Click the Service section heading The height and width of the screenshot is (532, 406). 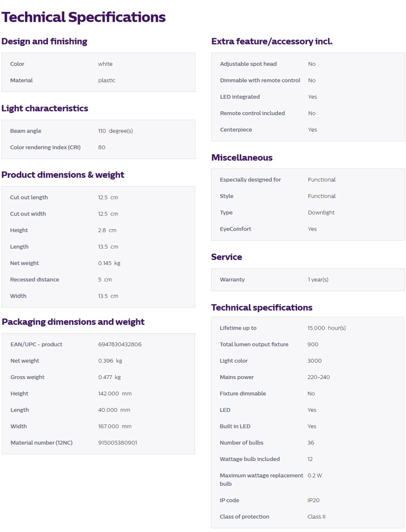227,257
